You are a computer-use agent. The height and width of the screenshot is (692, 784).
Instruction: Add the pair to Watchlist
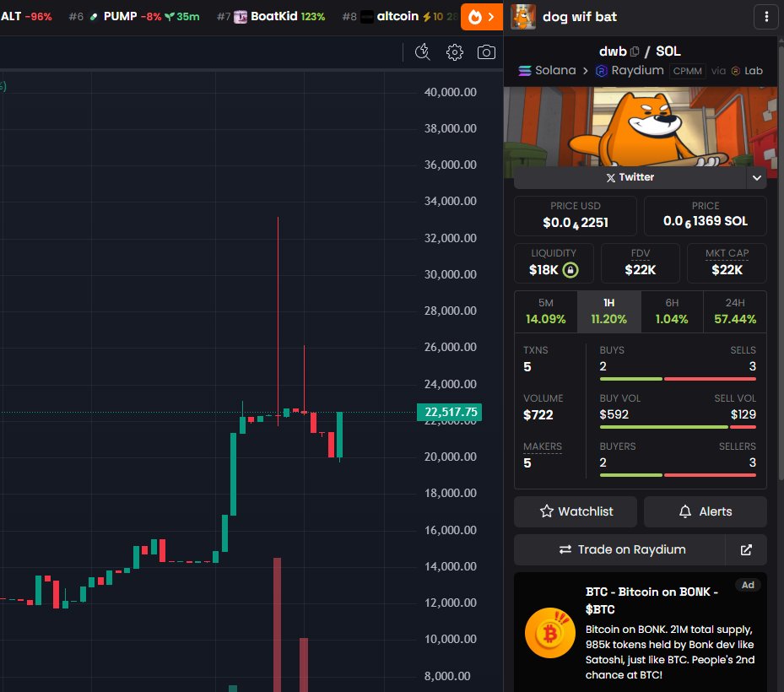point(576,511)
